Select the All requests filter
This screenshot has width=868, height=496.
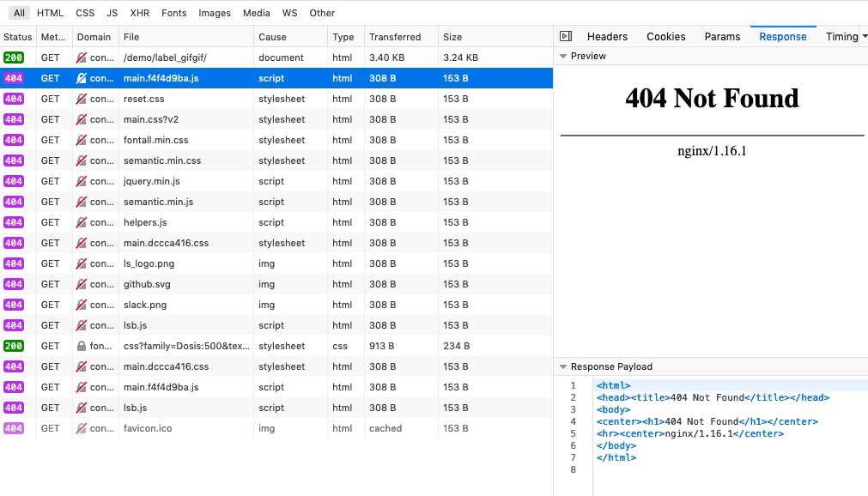[19, 13]
